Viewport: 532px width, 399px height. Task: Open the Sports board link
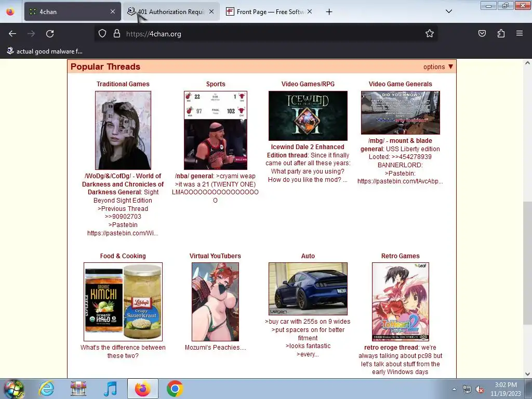click(x=216, y=84)
